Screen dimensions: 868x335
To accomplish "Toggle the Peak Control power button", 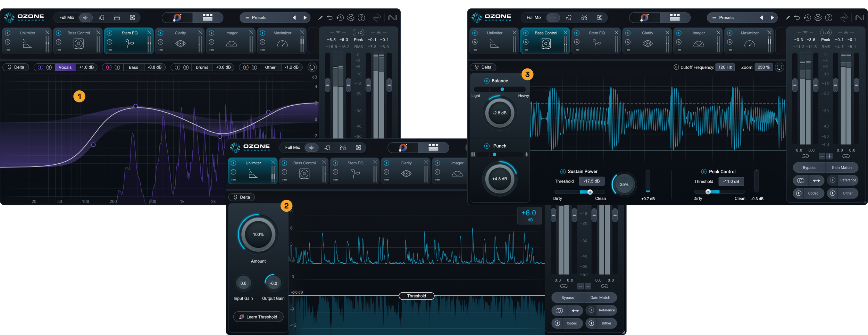I will pos(704,171).
